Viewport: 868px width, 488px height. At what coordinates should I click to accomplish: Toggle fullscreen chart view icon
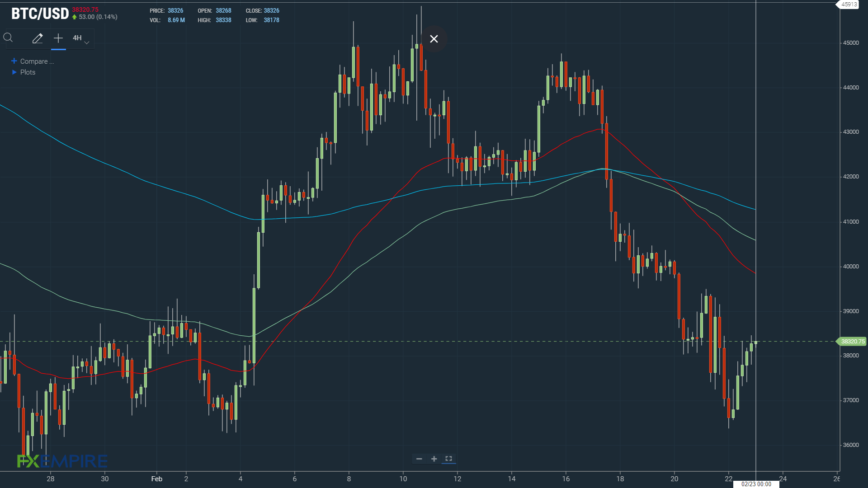click(x=449, y=459)
